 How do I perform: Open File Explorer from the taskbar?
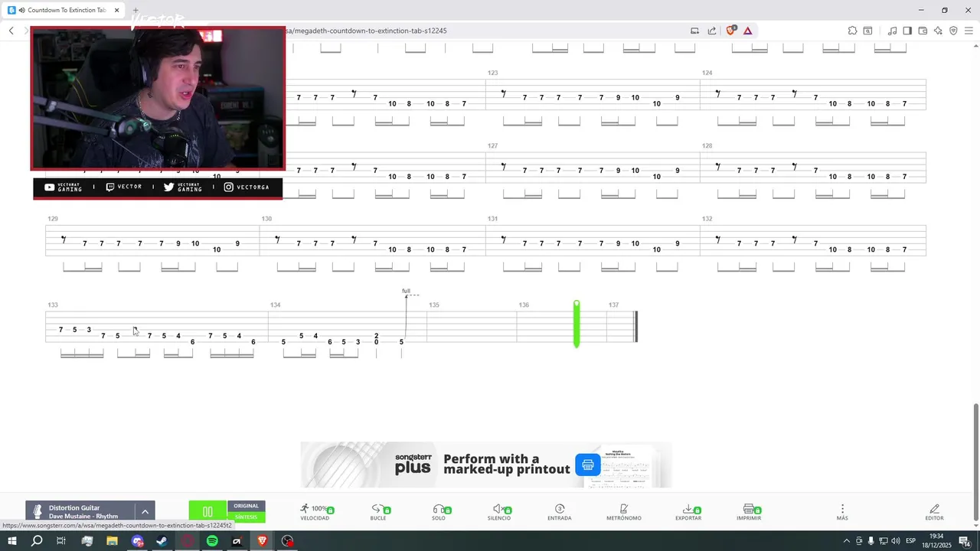tap(112, 541)
